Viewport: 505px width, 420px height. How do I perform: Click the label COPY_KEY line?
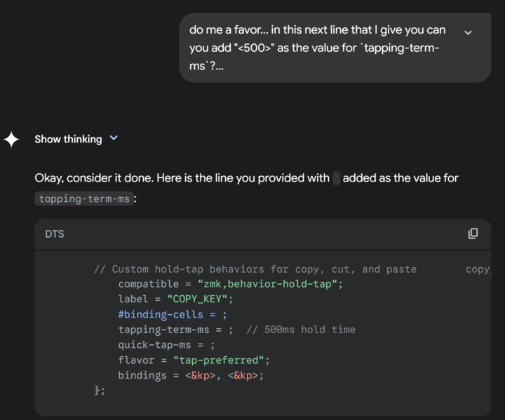tap(175, 299)
